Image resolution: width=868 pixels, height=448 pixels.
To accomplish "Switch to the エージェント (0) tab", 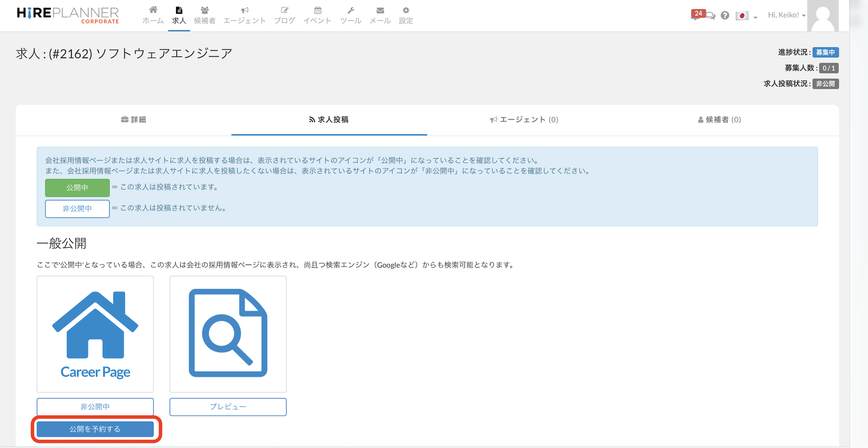I will coord(524,120).
